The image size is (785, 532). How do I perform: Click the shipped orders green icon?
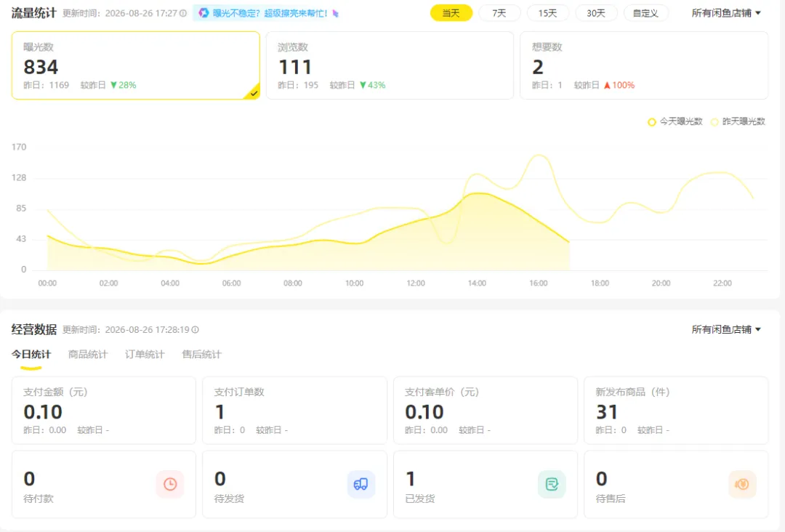coord(552,484)
